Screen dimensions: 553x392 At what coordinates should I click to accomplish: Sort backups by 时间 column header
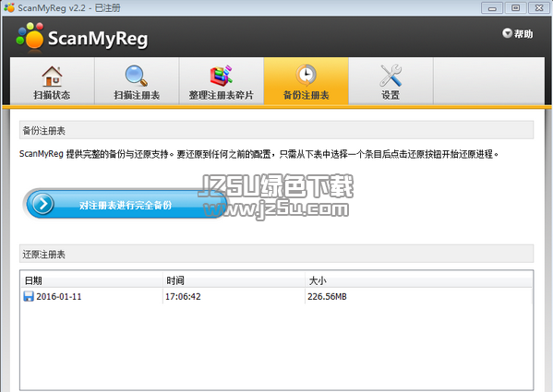click(234, 280)
